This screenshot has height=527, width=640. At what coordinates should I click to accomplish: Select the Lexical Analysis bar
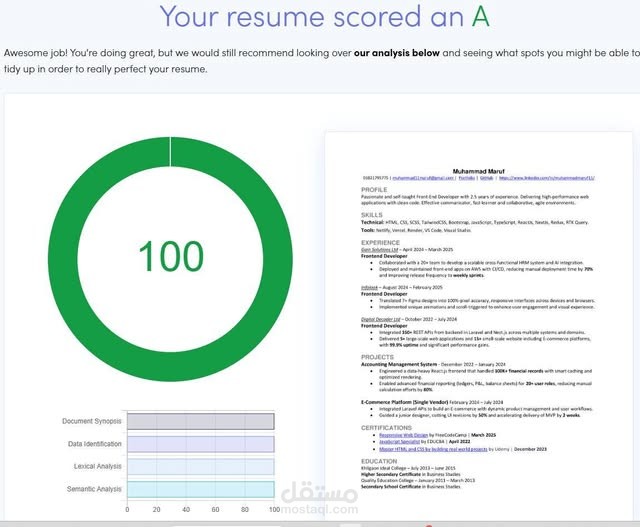[x=200, y=467]
